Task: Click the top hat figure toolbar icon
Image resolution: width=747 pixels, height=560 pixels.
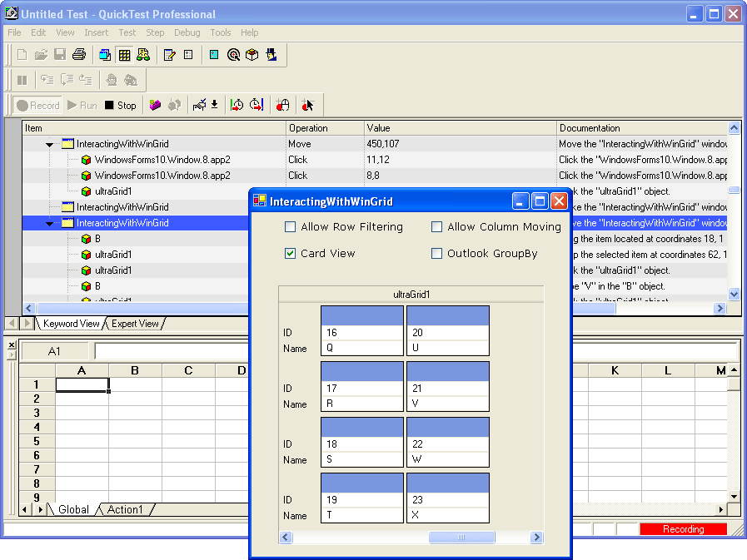Action: click(271, 55)
